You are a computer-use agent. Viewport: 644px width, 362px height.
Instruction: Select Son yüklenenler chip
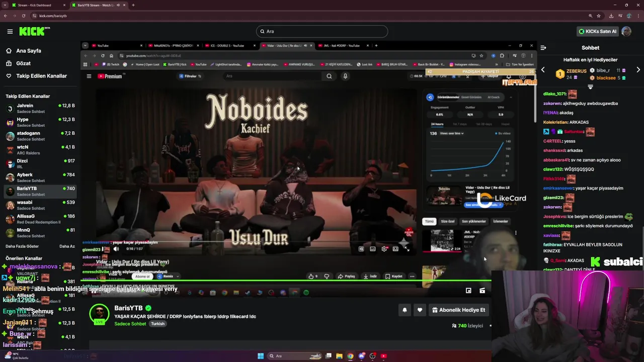point(474,221)
